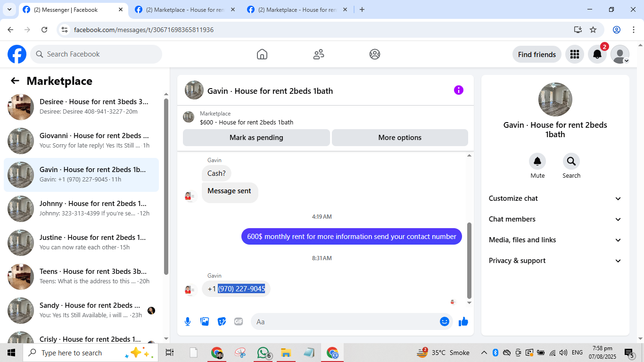Choose a sticker with the sticker icon
Image resolution: width=644 pixels, height=362 pixels.
click(222, 321)
